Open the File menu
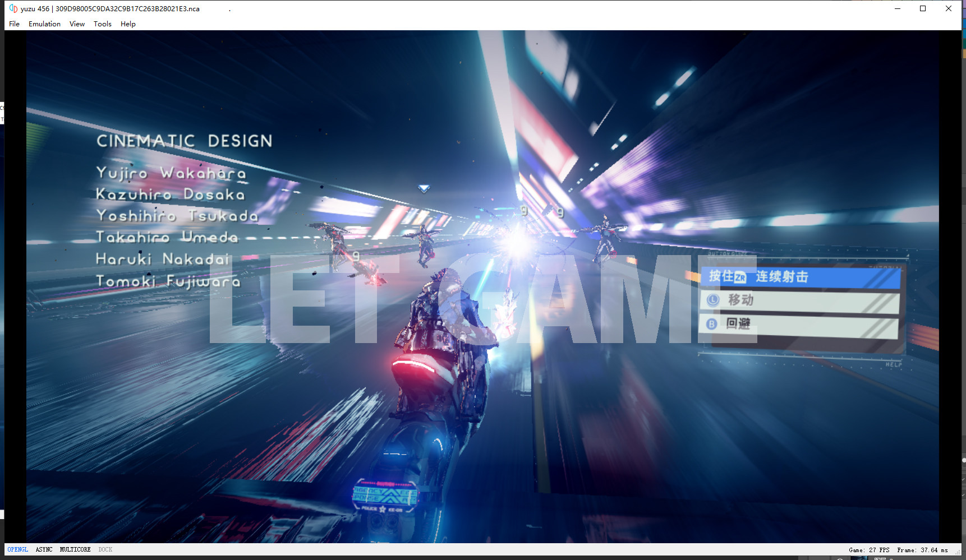 click(14, 24)
